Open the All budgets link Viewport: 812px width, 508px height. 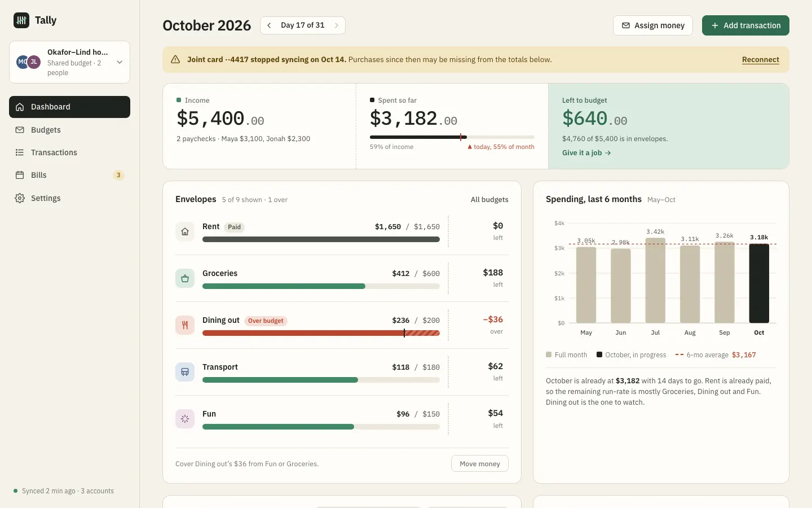[489, 200]
